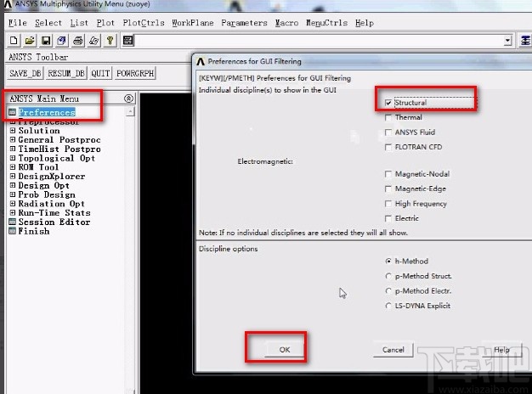Select Session Editor in Main Menu
The image size is (532, 394).
tap(54, 222)
